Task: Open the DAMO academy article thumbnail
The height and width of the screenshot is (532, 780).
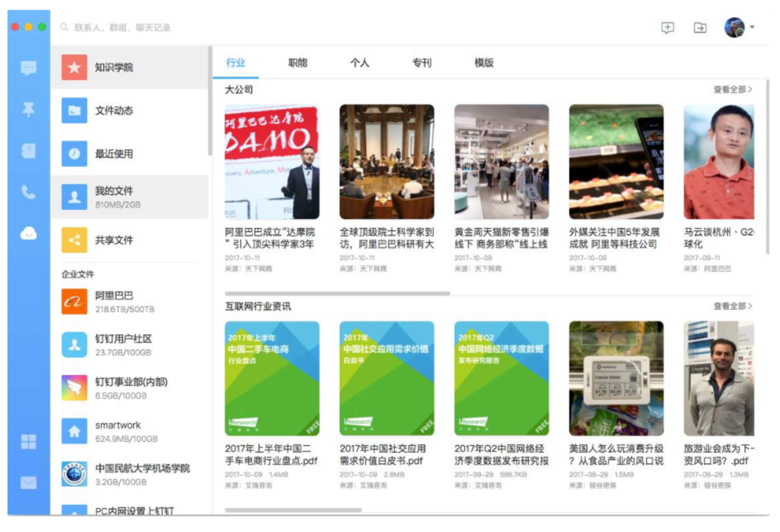Action: pyautogui.click(x=272, y=162)
